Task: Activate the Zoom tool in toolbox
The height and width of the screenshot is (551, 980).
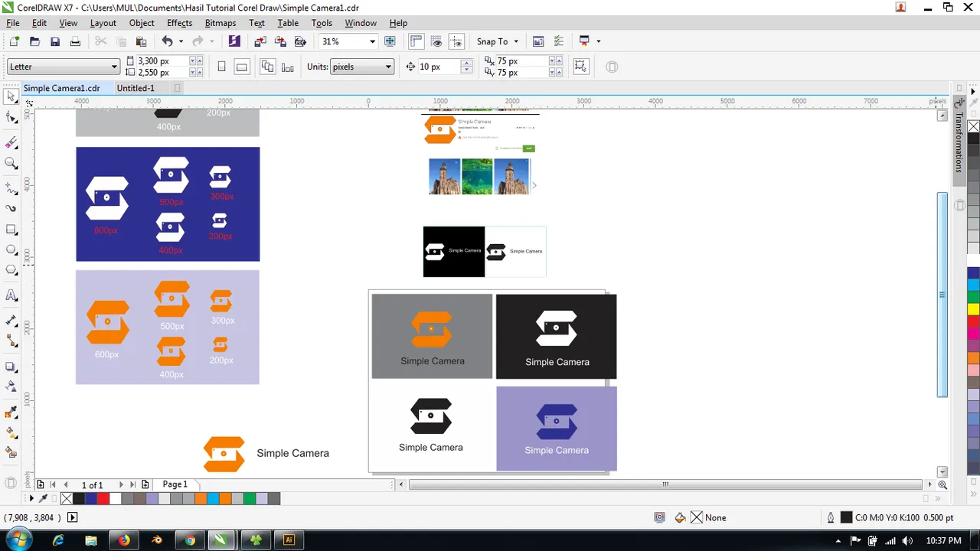Action: tap(11, 163)
